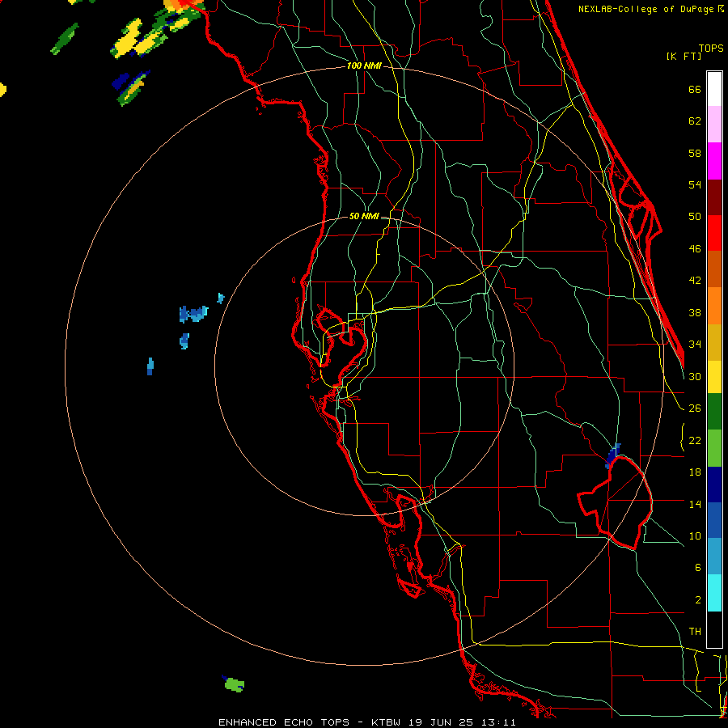Click the light green echo above the caption

[x=235, y=684]
